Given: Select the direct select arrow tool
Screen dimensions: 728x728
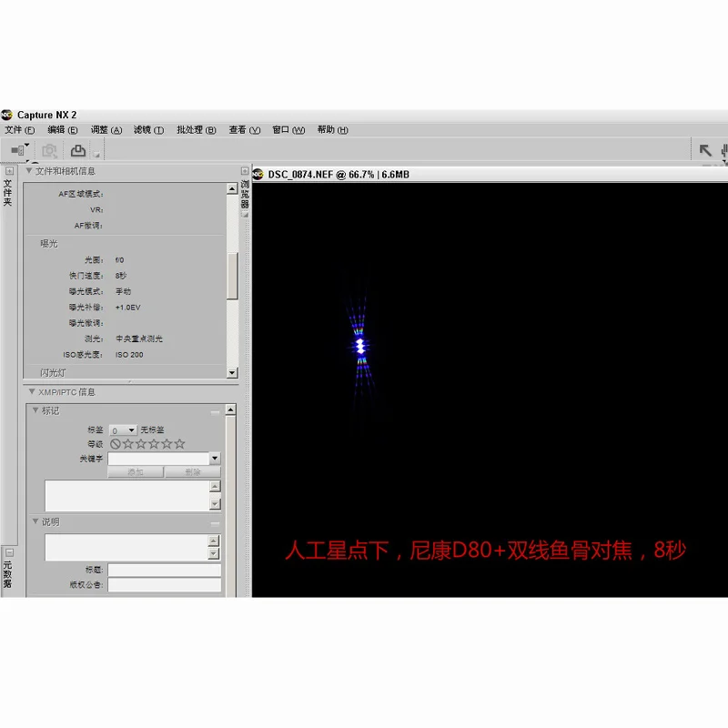Looking at the screenshot, I should click(x=705, y=150).
